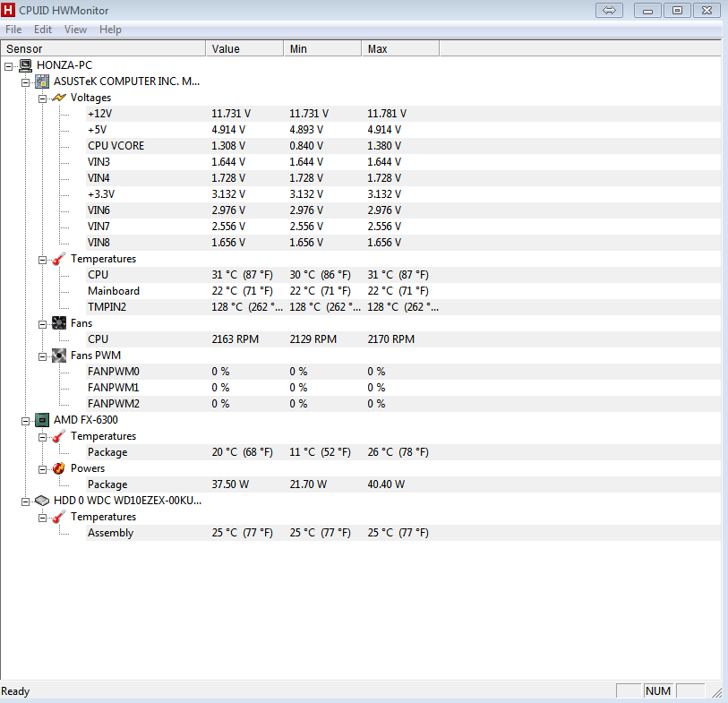Select the +5V voltage row
Screen dimensions: 728x703
[403, 130]
